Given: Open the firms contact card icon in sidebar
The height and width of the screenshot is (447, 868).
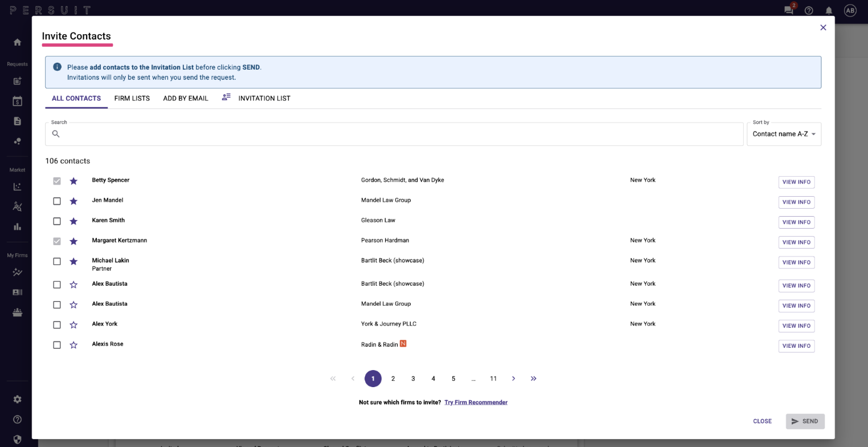Looking at the screenshot, I should click(17, 292).
